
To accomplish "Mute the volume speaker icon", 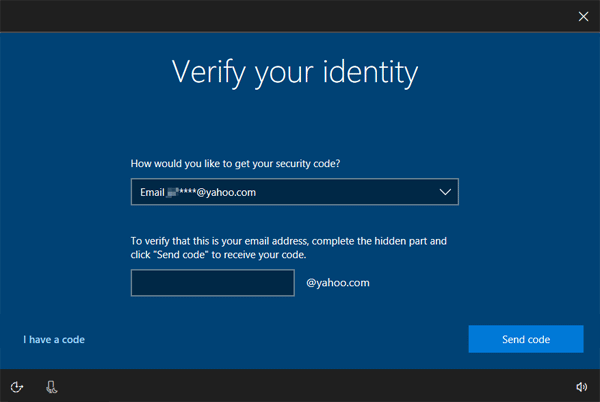I will 582,386.
